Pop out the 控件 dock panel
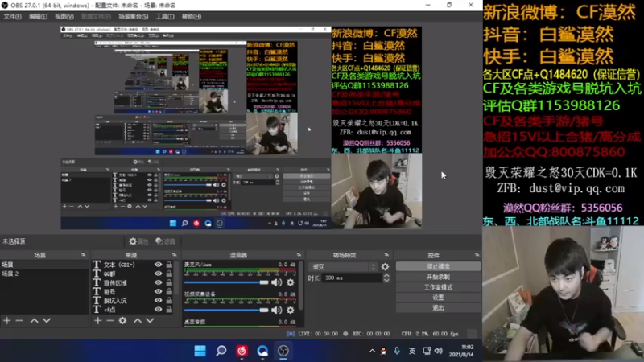 tap(477, 255)
